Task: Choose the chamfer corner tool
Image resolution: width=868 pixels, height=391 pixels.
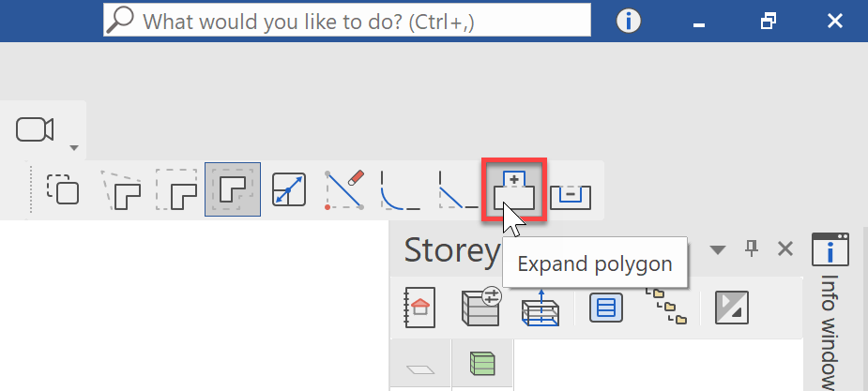Action: coord(458,190)
